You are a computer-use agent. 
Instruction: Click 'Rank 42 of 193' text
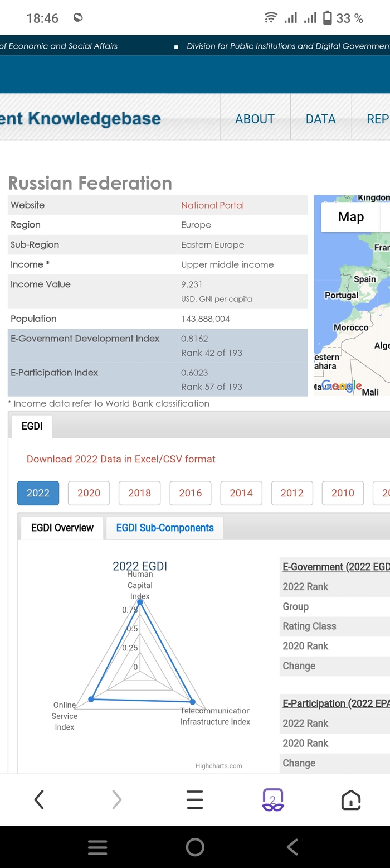coord(212,353)
